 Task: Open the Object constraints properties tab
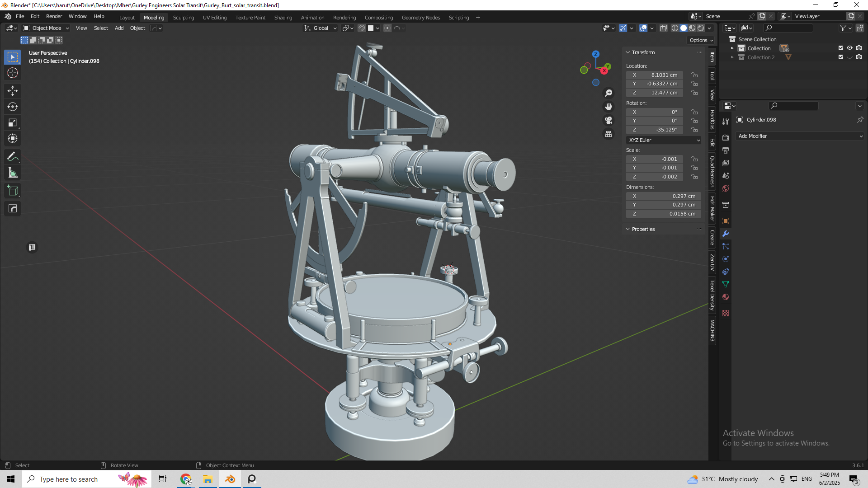[726, 272]
